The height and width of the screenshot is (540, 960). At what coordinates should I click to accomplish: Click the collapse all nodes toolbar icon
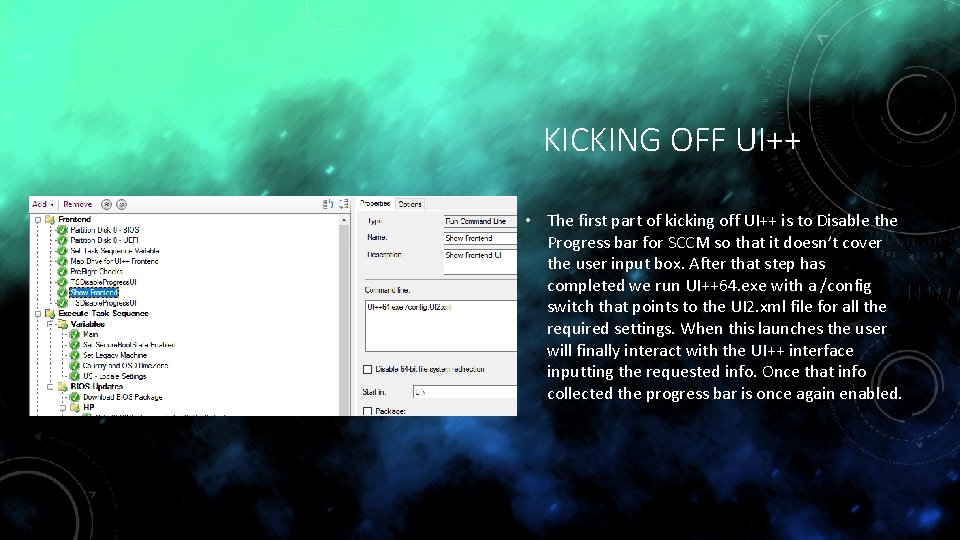tap(343, 204)
